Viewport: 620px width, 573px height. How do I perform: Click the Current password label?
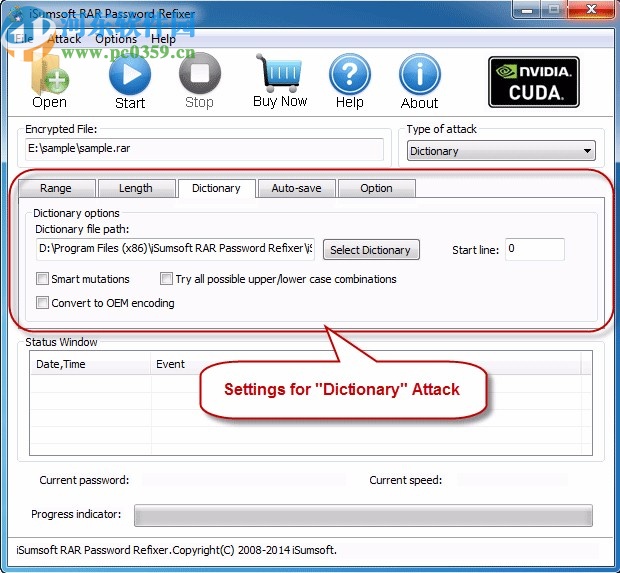pos(84,480)
